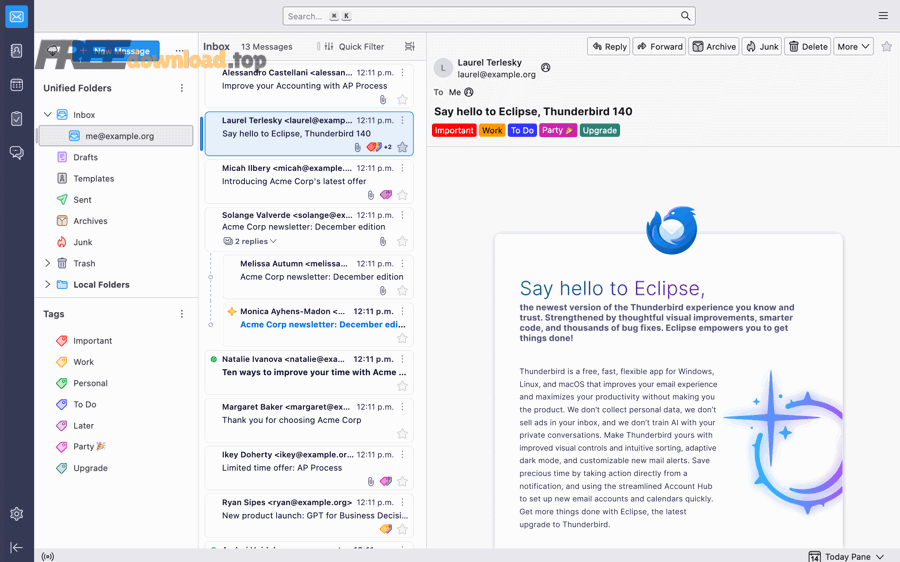Expand Local Folders
Viewport: 900px width, 562px height.
48,284
